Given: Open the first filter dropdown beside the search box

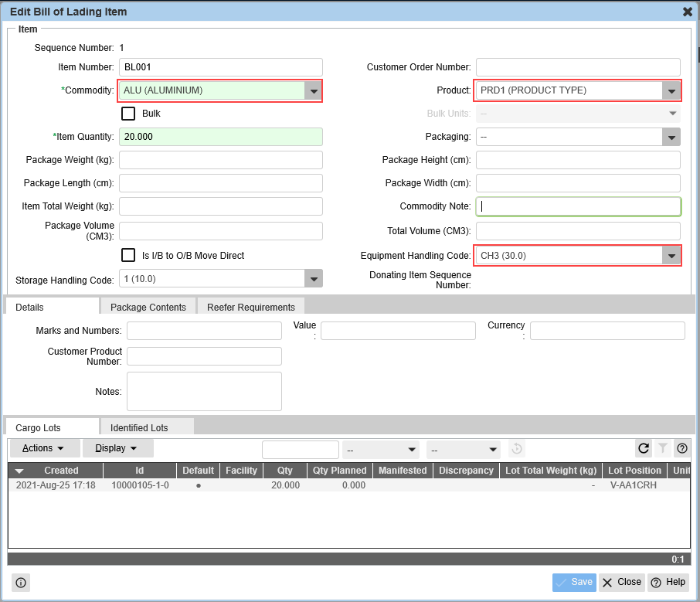Looking at the screenshot, I should pyautogui.click(x=381, y=450).
